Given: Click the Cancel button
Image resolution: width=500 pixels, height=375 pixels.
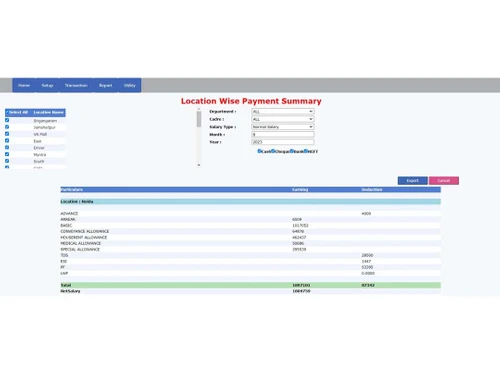Looking at the screenshot, I should 444,180.
